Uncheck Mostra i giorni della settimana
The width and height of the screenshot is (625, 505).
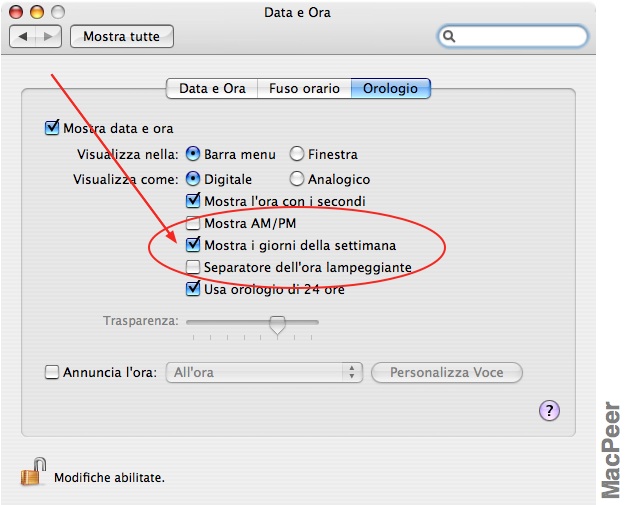pos(193,245)
